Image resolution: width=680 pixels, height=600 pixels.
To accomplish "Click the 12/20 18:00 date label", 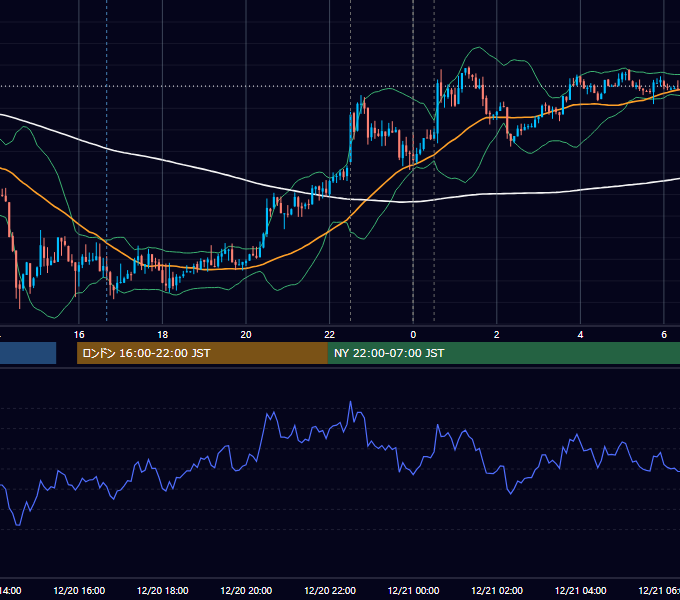I will coord(163,590).
